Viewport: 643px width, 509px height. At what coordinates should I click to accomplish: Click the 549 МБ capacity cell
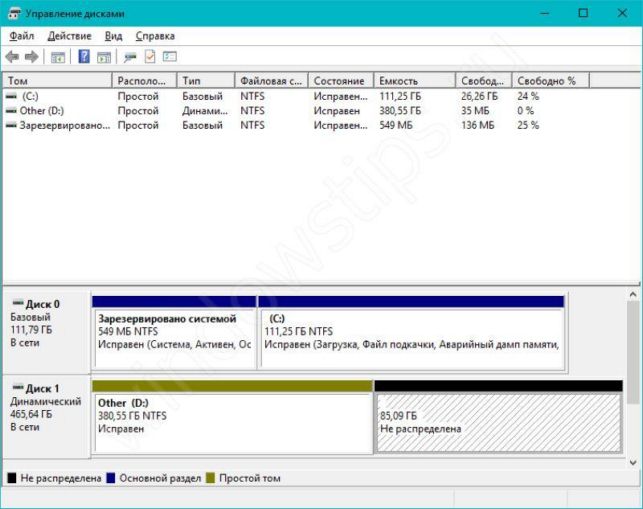pyautogui.click(x=396, y=125)
